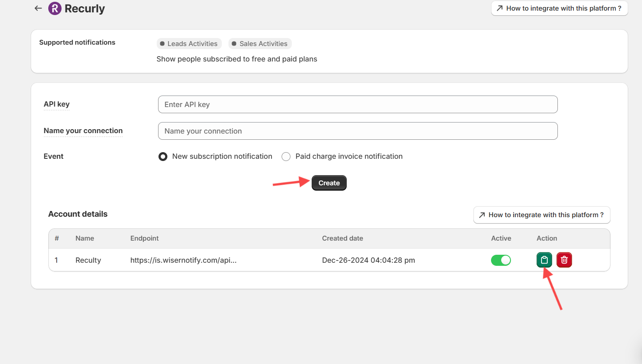
Task: Copy the Reculty endpoint with green clipboard icon
Action: point(544,260)
